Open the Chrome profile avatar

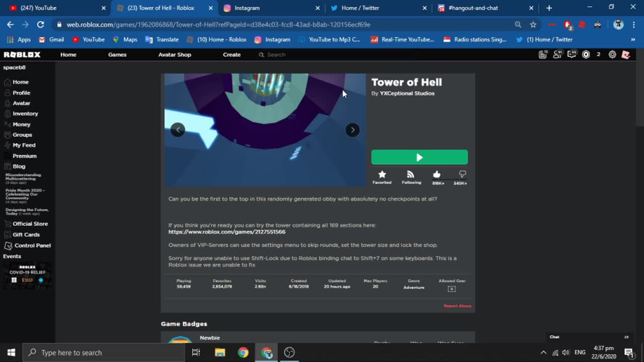[618, 25]
